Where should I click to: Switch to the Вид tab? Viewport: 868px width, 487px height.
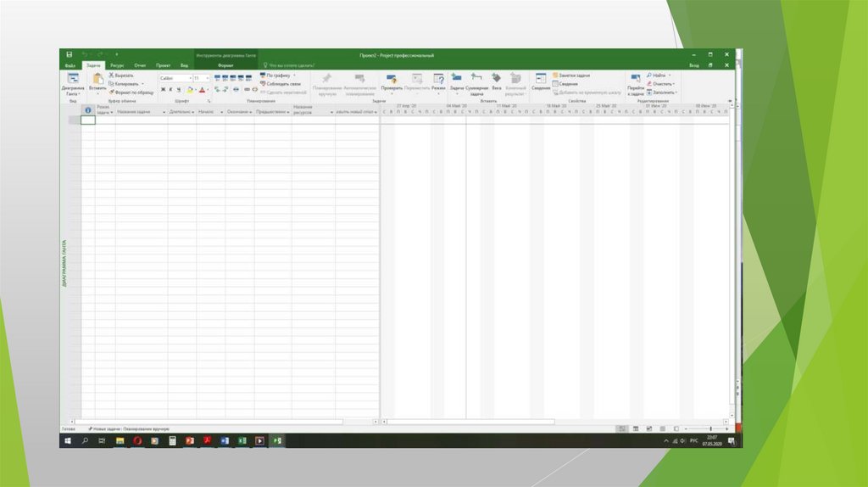pos(184,65)
